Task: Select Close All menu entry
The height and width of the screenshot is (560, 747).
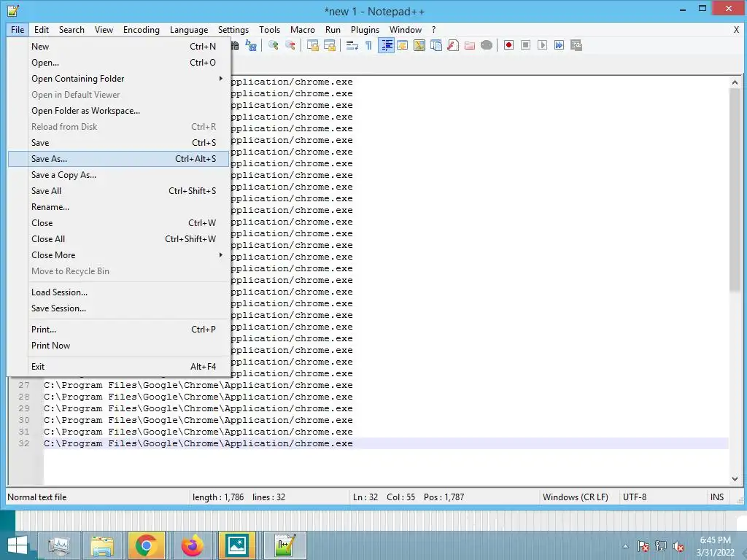Action: tap(119, 239)
